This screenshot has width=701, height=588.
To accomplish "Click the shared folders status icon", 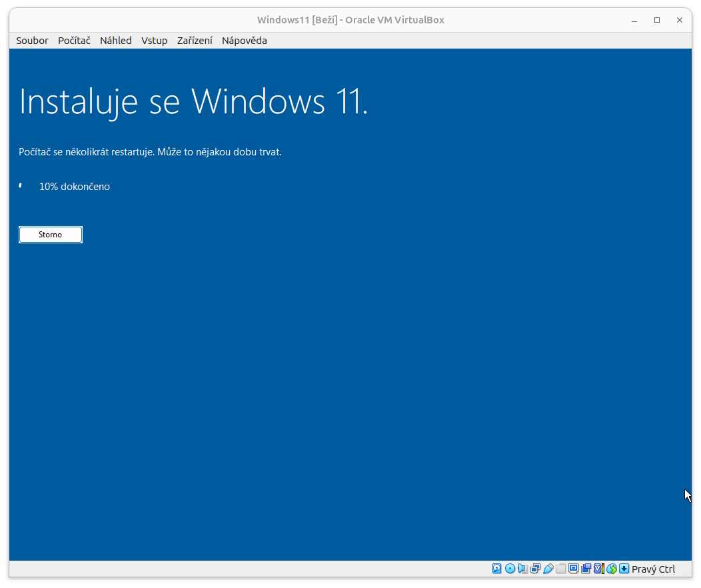I will pyautogui.click(x=560, y=568).
